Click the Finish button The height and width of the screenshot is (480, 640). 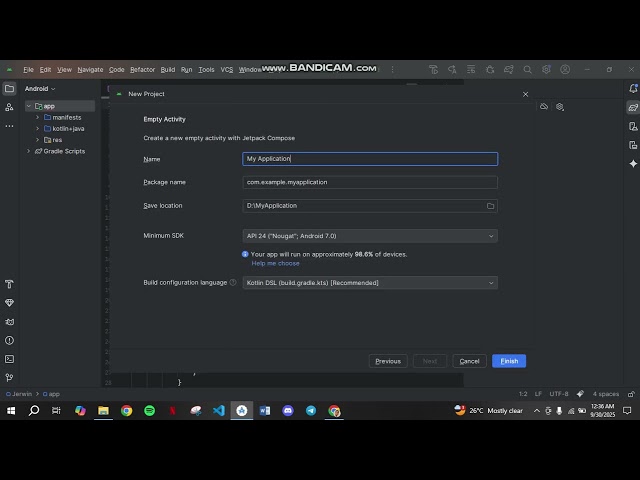pyautogui.click(x=509, y=361)
